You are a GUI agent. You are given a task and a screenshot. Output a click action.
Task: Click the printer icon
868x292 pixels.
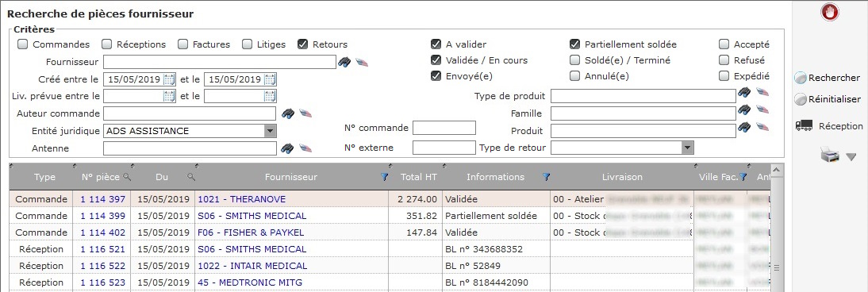[830, 156]
